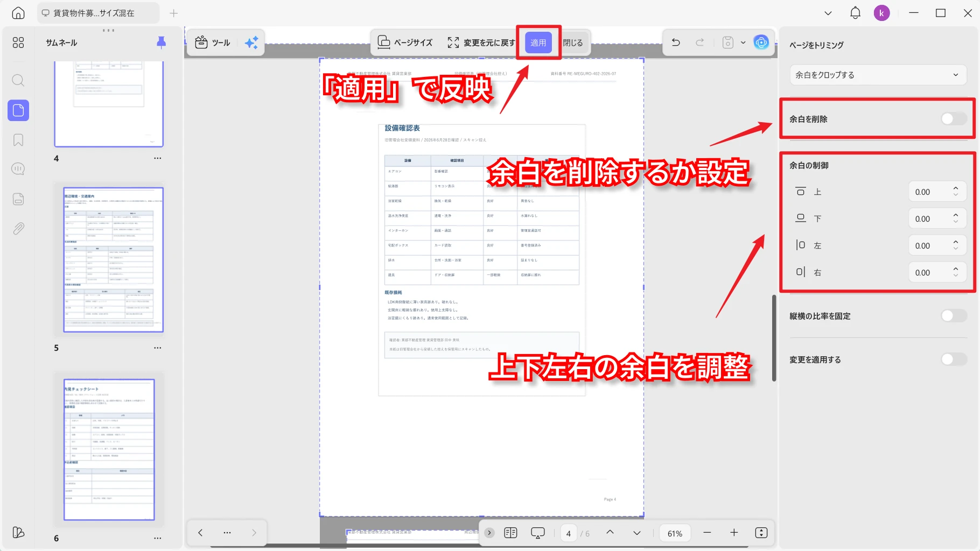980x551 pixels.
Task: Open the attachments paperclip icon
Action: [18, 229]
